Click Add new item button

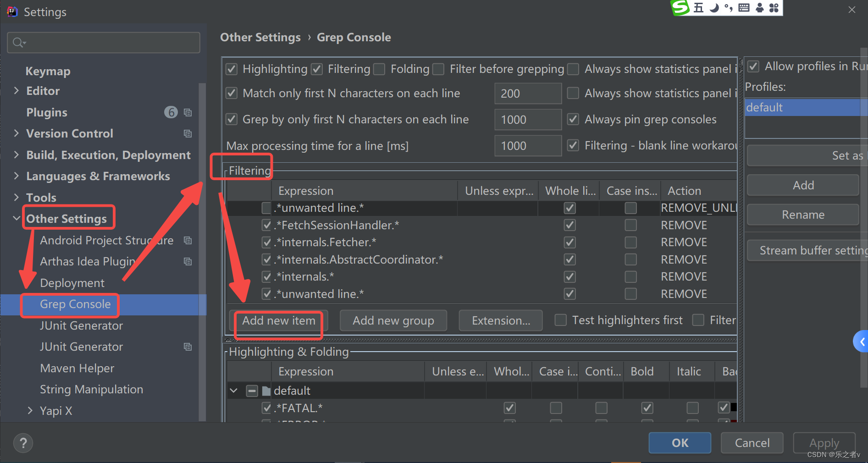(279, 320)
